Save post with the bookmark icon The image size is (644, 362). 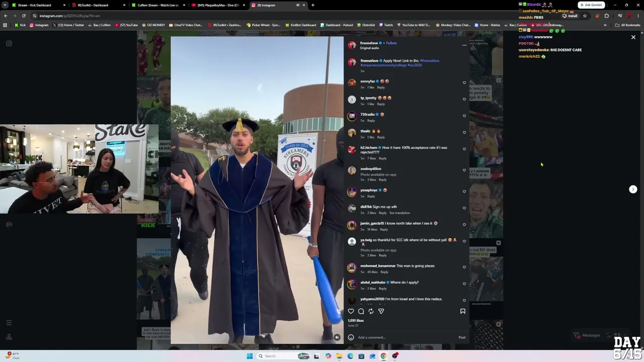[x=463, y=311]
